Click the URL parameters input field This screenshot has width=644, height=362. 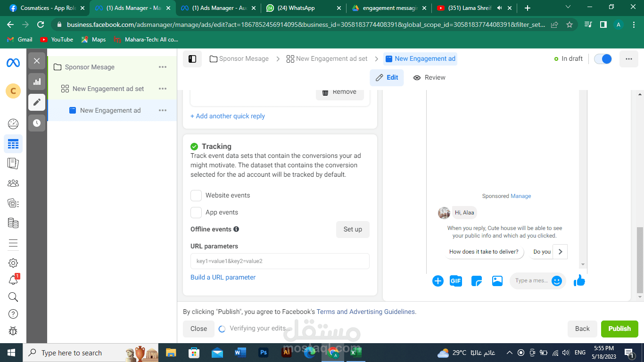click(280, 261)
